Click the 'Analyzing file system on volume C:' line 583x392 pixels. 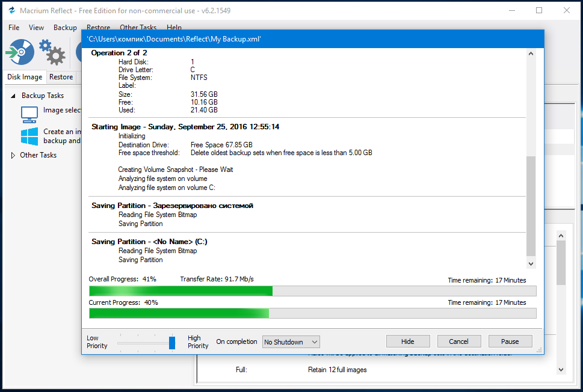(167, 188)
